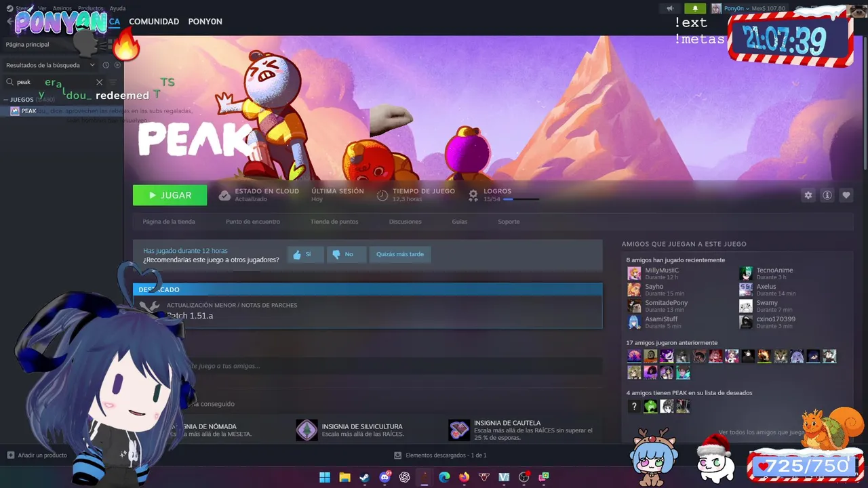Go to Punto de encuentro
868x488 pixels.
click(252, 222)
